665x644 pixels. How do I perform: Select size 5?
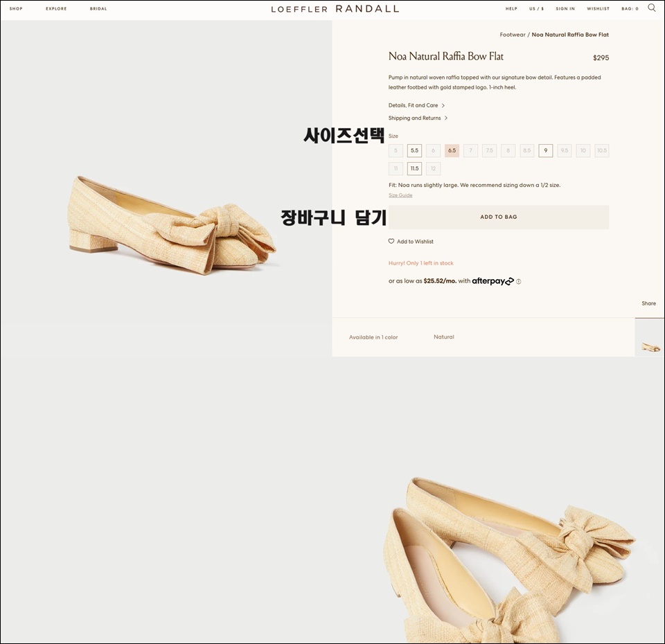(396, 150)
